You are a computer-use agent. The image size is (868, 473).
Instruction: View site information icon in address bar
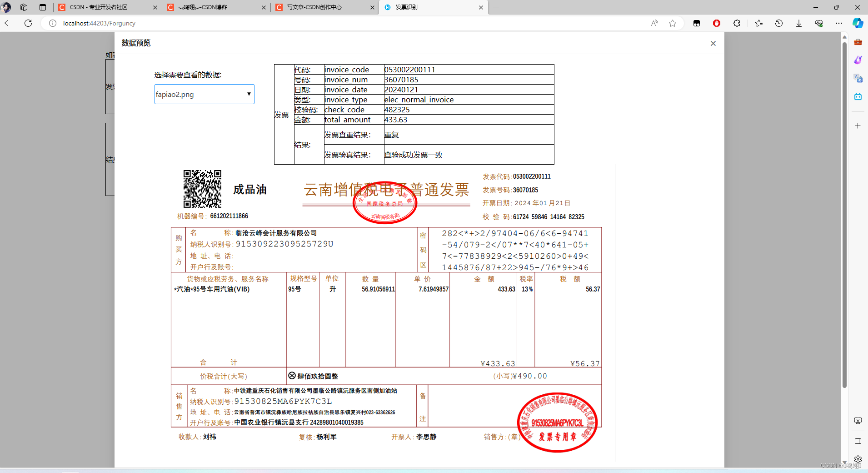[53, 23]
